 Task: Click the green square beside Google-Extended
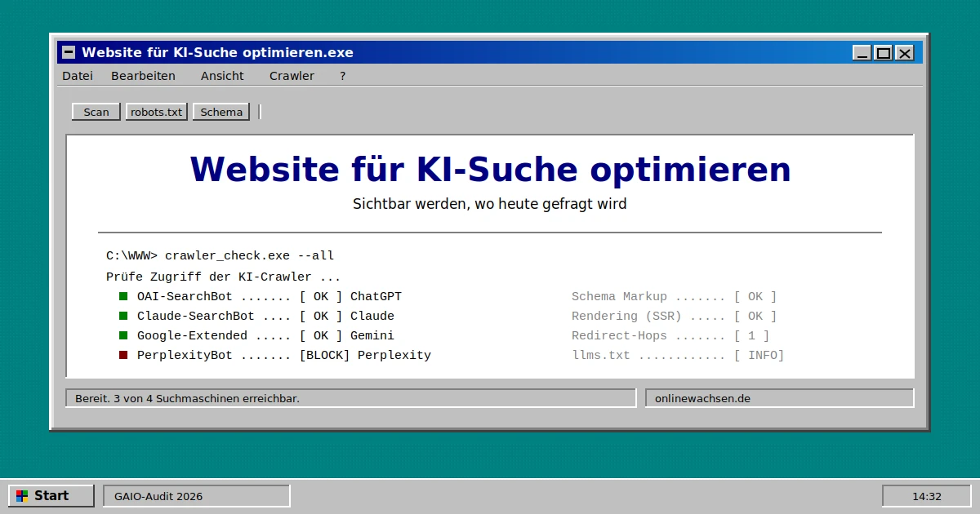(x=123, y=335)
